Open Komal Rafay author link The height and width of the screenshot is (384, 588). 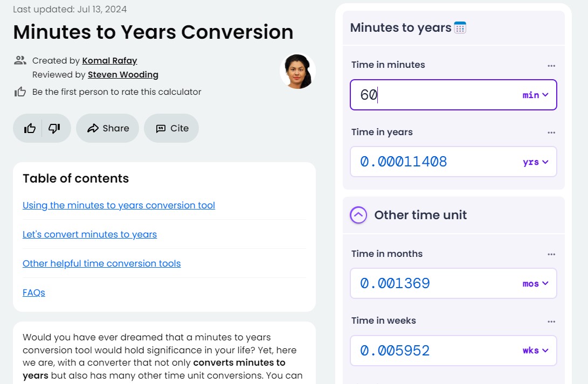click(x=109, y=61)
